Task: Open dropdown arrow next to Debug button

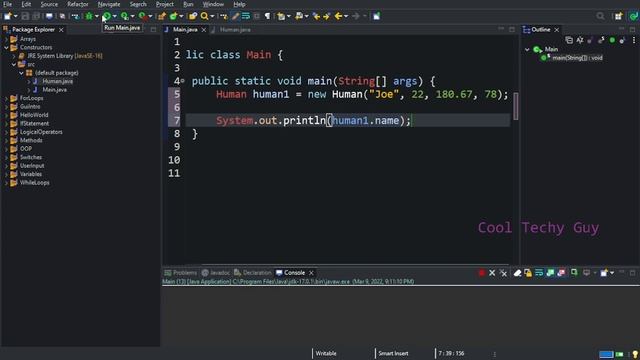Action: [x=97, y=16]
